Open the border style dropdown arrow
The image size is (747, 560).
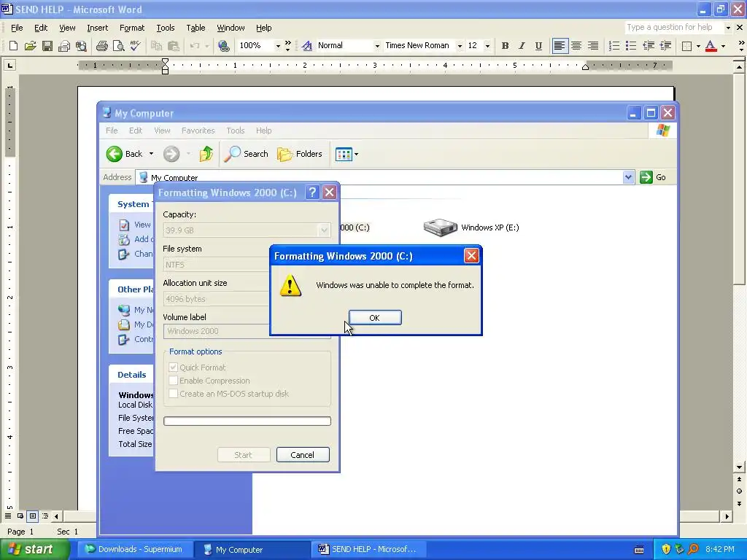[x=698, y=46]
